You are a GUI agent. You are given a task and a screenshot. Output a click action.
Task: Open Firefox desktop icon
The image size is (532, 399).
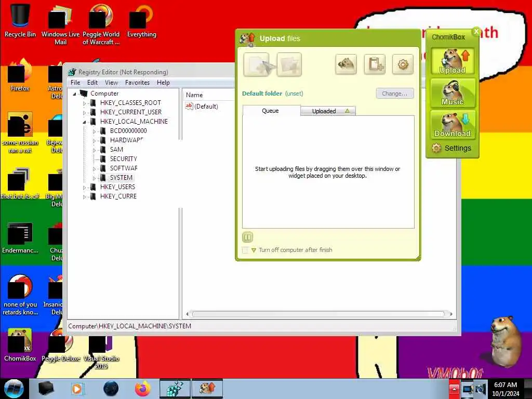tap(20, 75)
